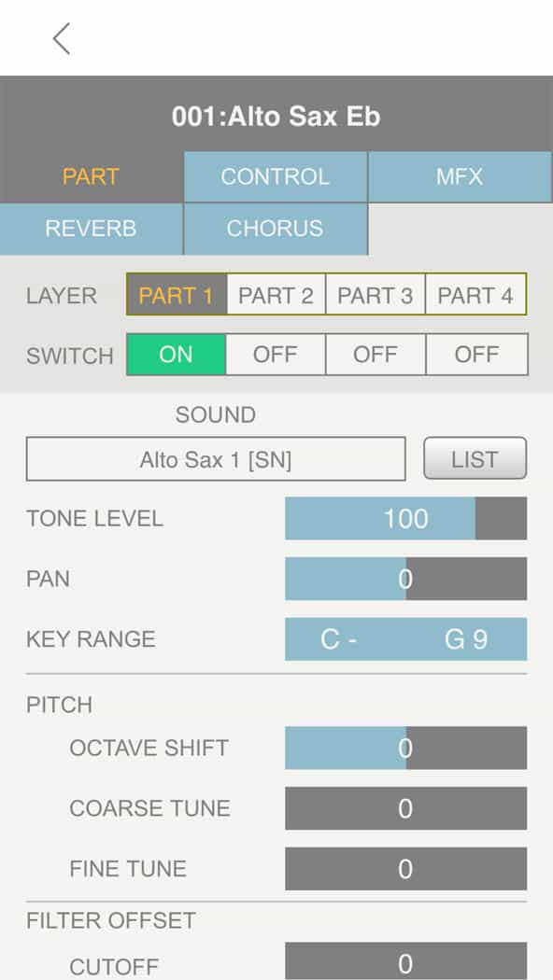Switch to the CONTROL tab
The image size is (553, 980).
point(276,176)
